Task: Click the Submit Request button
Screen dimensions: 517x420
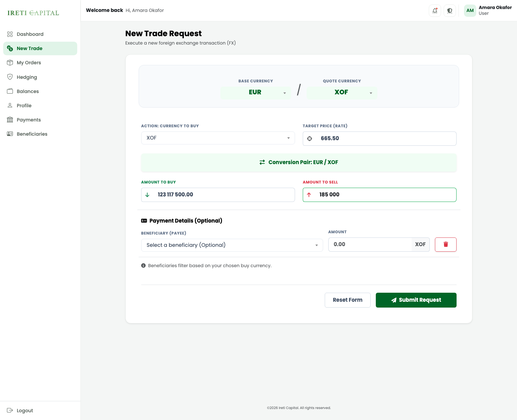Action: [x=416, y=300]
